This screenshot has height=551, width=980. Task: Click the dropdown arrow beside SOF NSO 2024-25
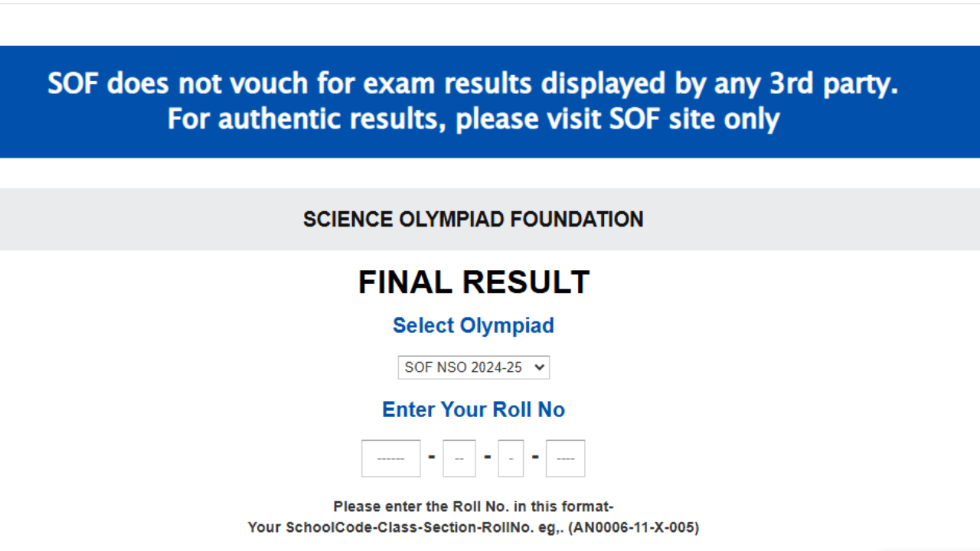[x=538, y=367]
